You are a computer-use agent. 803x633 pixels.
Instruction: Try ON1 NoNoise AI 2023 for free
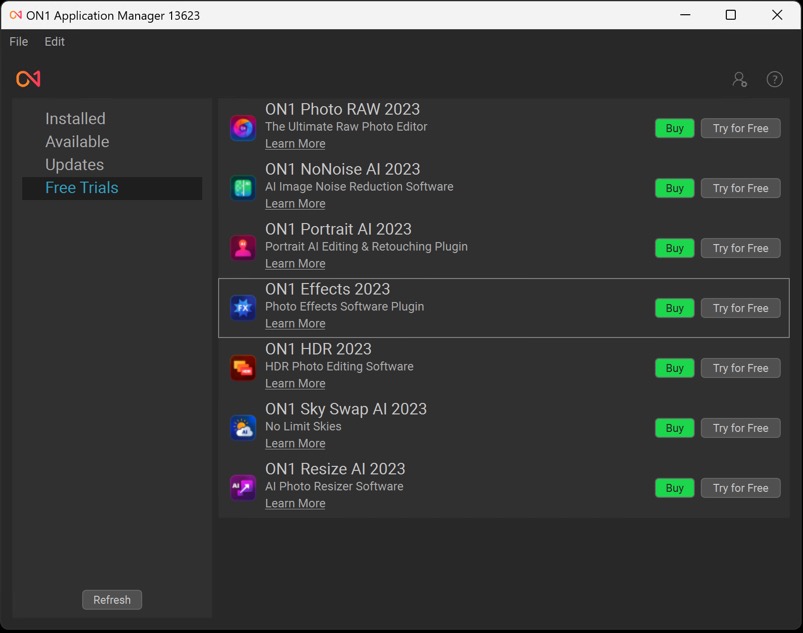[x=741, y=188]
